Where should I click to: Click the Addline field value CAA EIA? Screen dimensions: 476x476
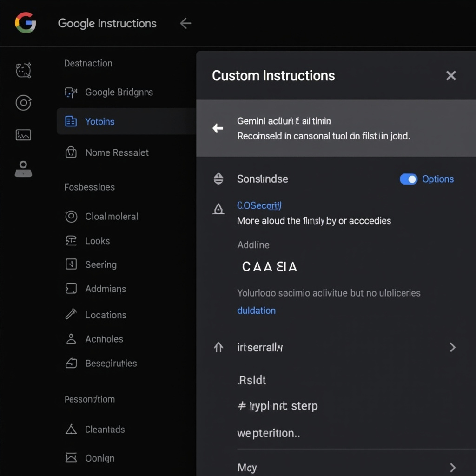tap(270, 267)
